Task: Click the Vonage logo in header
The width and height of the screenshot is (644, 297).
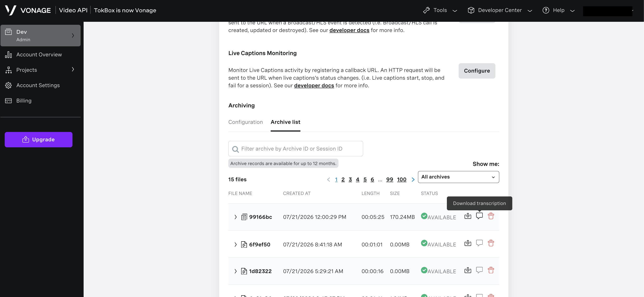Action: tap(28, 10)
